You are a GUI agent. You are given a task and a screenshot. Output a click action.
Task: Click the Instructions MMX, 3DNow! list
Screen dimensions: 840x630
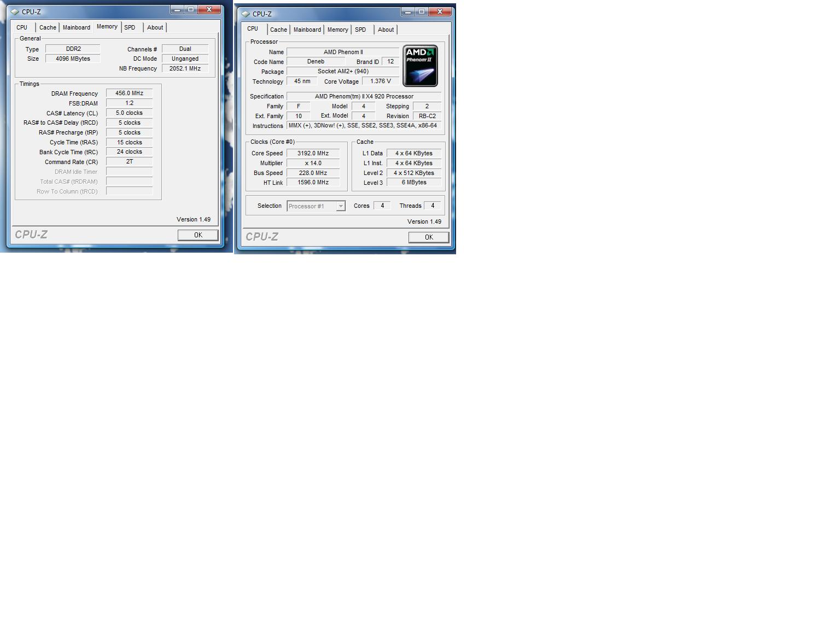tap(364, 125)
